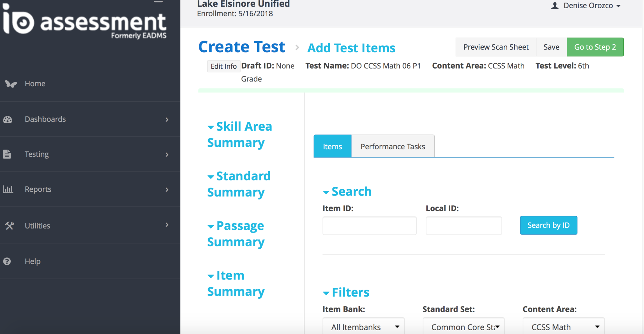This screenshot has width=644, height=334.
Task: Click the iO Assessment logo
Action: tap(84, 22)
